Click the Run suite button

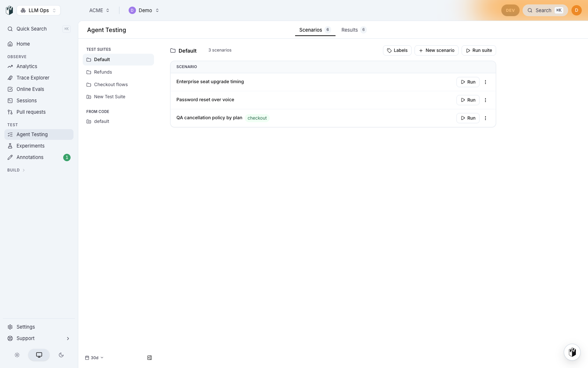coord(479,50)
